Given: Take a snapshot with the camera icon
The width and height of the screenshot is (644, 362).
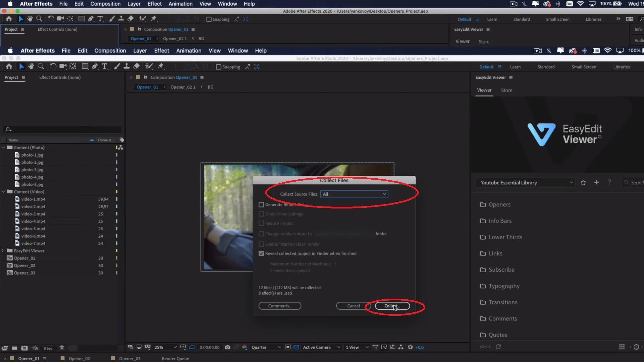Looking at the screenshot, I should 227,347.
